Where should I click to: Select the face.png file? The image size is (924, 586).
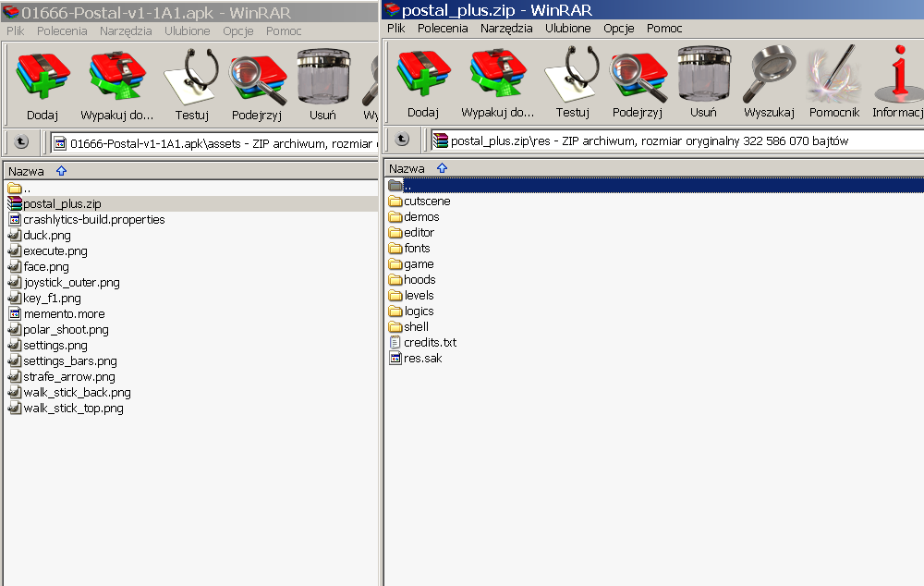pos(38,267)
